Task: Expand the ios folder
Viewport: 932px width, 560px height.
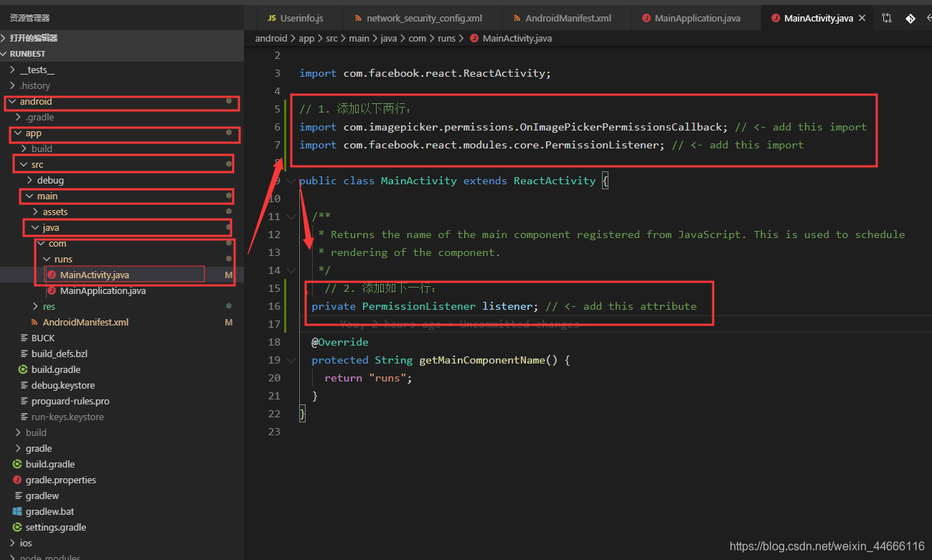Action: pos(122,543)
